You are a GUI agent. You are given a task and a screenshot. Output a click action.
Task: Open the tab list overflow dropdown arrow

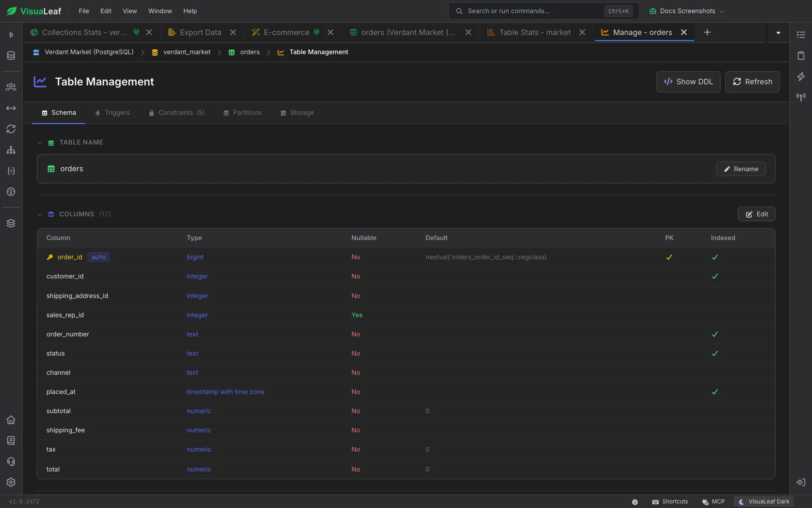[778, 33]
